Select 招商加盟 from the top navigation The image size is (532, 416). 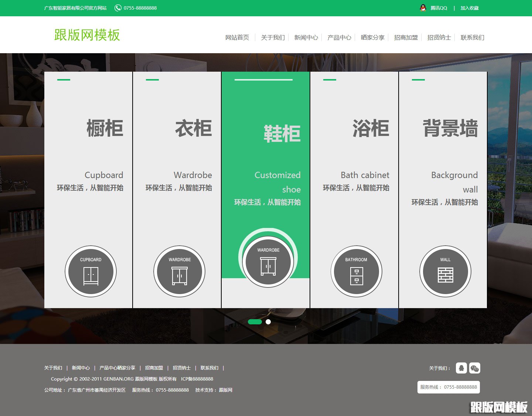tap(405, 37)
